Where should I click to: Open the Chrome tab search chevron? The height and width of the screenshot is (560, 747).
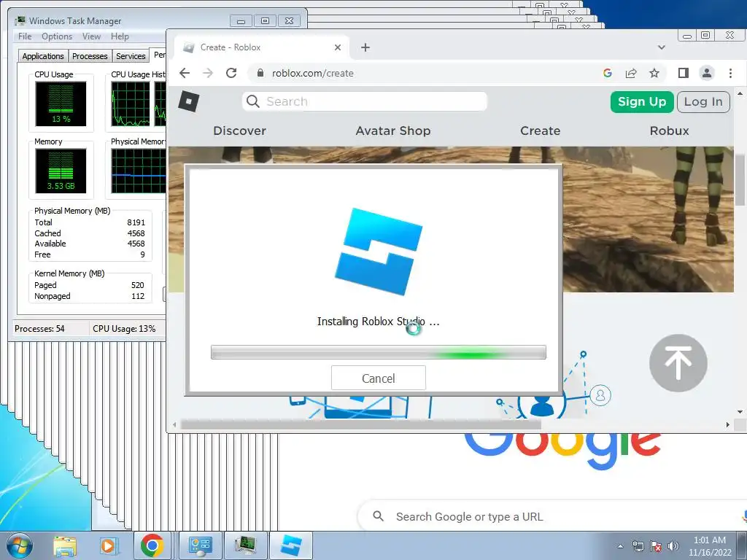pos(661,47)
